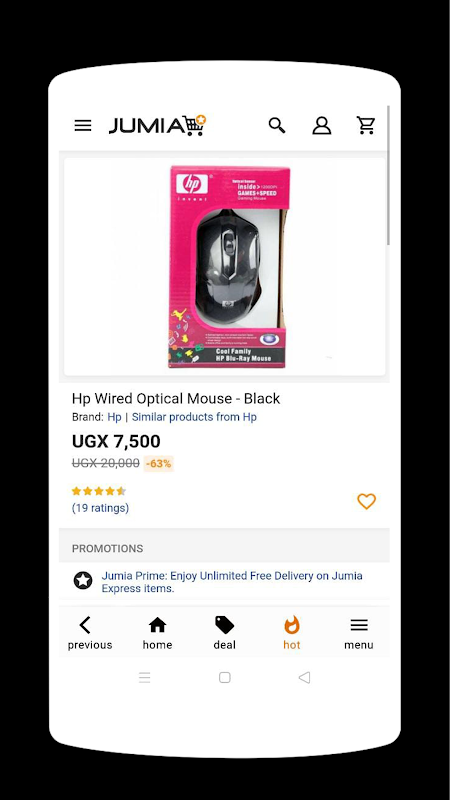This screenshot has height=800, width=450.
Task: Open the shopping cart icon
Action: click(366, 126)
